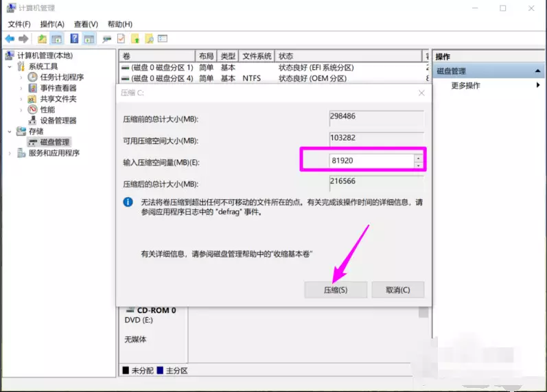Click the shrink amount input showing 81920

click(371, 161)
